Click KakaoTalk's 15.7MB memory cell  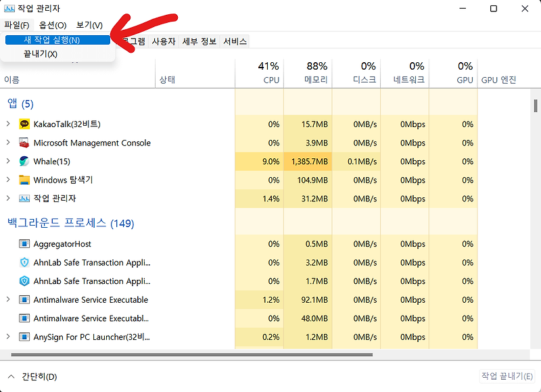308,124
